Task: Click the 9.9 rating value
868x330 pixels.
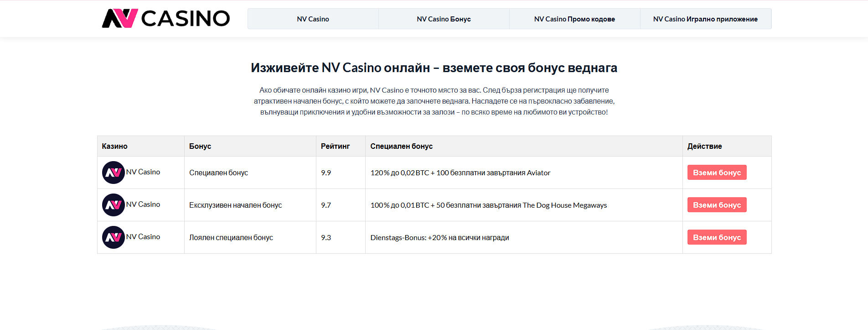Action: tap(326, 173)
